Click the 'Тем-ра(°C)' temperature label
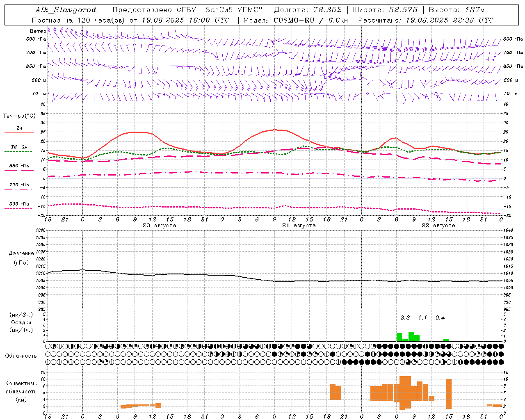Image resolution: width=525 pixels, height=420 pixels. point(19,116)
